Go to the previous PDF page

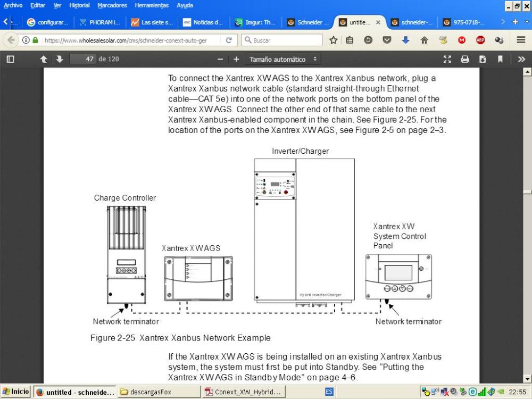click(44, 59)
